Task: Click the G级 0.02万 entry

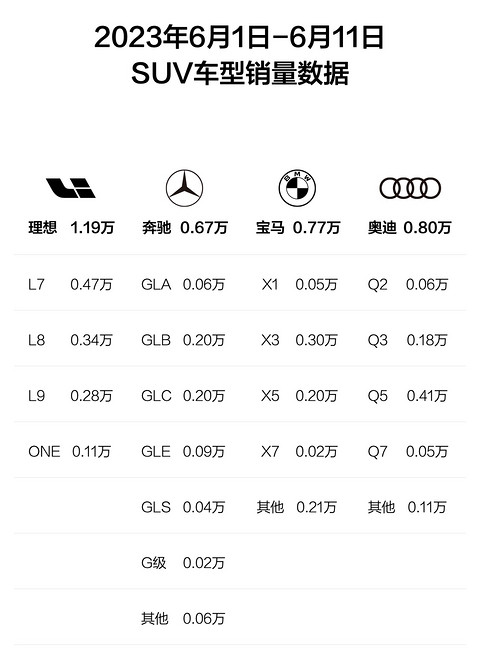Action: click(183, 563)
